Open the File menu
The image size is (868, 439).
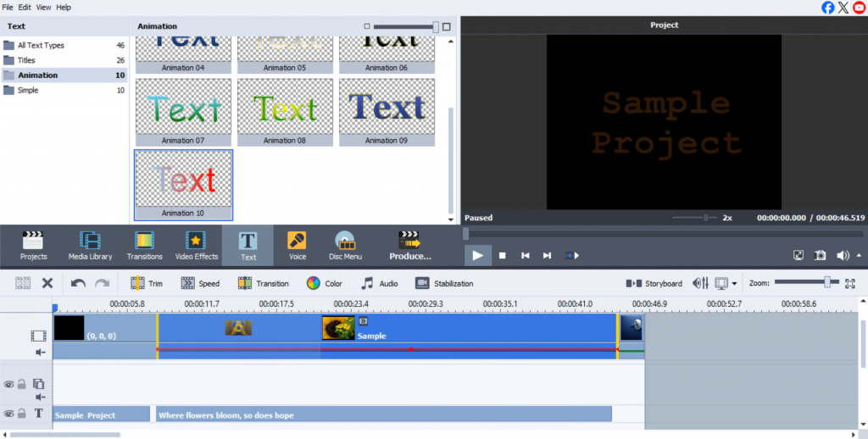pos(7,7)
